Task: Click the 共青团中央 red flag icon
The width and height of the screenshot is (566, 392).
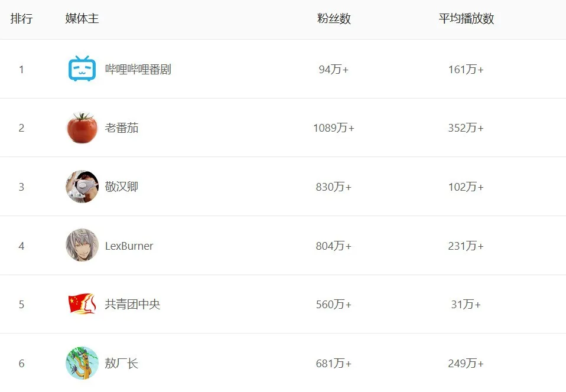Action: [x=82, y=304]
